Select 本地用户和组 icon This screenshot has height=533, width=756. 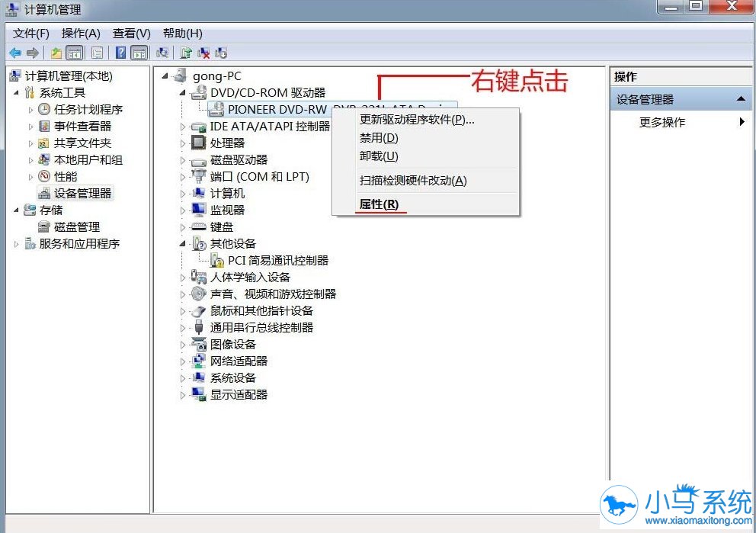pos(44,159)
